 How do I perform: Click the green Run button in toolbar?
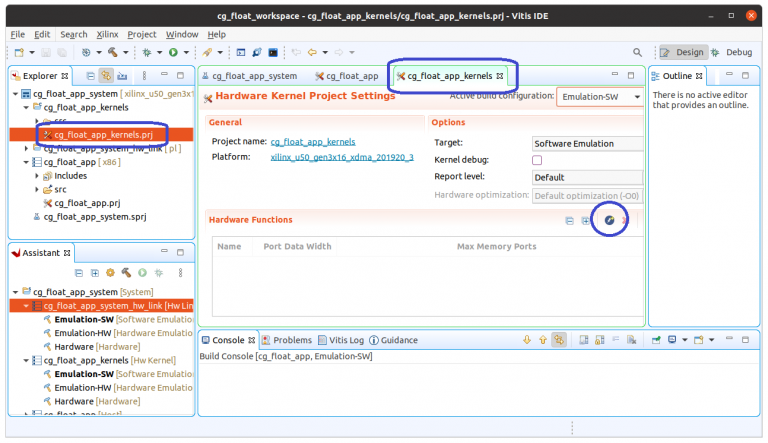(x=173, y=52)
